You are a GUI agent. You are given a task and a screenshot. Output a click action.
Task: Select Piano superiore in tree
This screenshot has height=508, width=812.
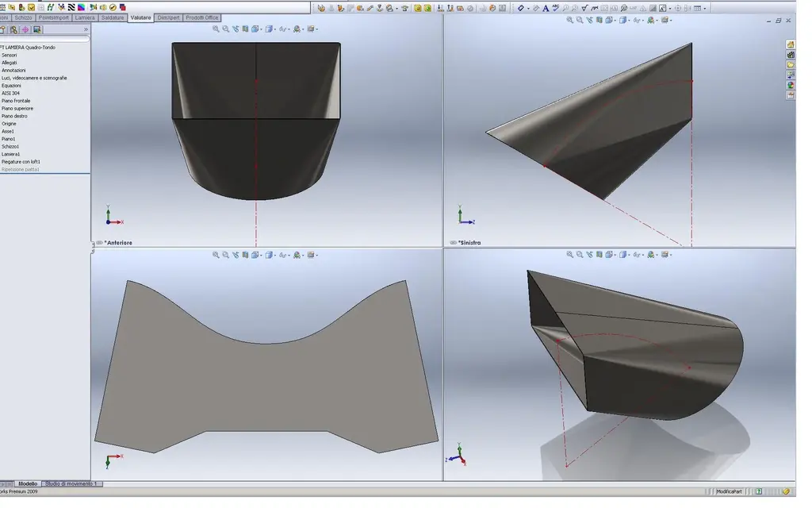(17, 109)
